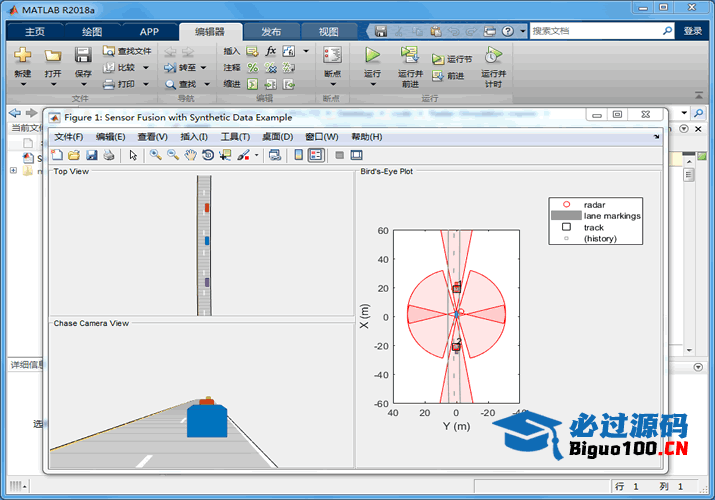
Task: Click the Link Plot icon
Action: click(x=275, y=155)
